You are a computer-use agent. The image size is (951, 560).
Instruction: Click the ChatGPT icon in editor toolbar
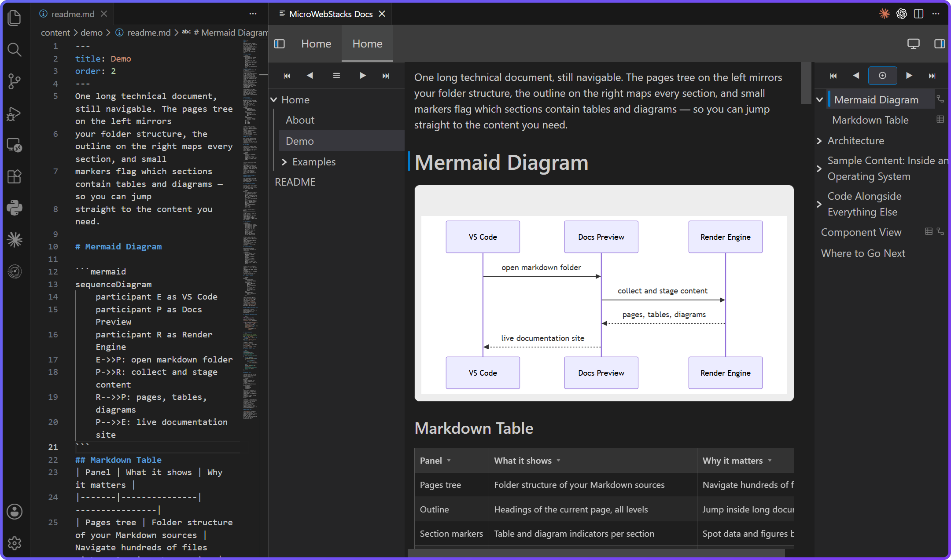901,14
